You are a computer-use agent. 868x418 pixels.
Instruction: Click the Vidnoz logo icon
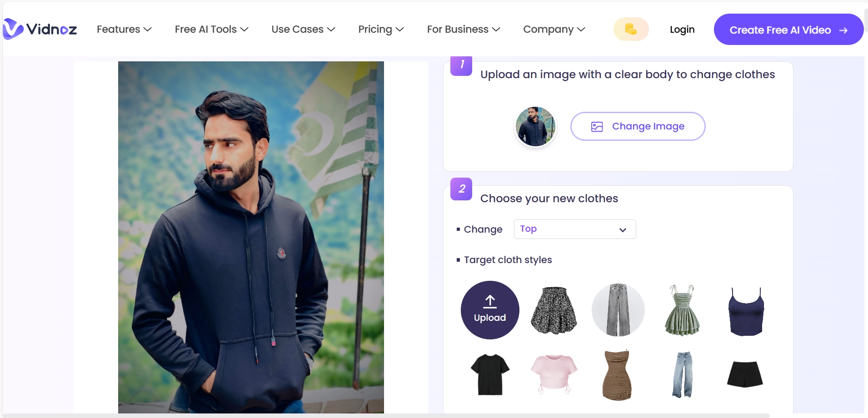pos(13,29)
